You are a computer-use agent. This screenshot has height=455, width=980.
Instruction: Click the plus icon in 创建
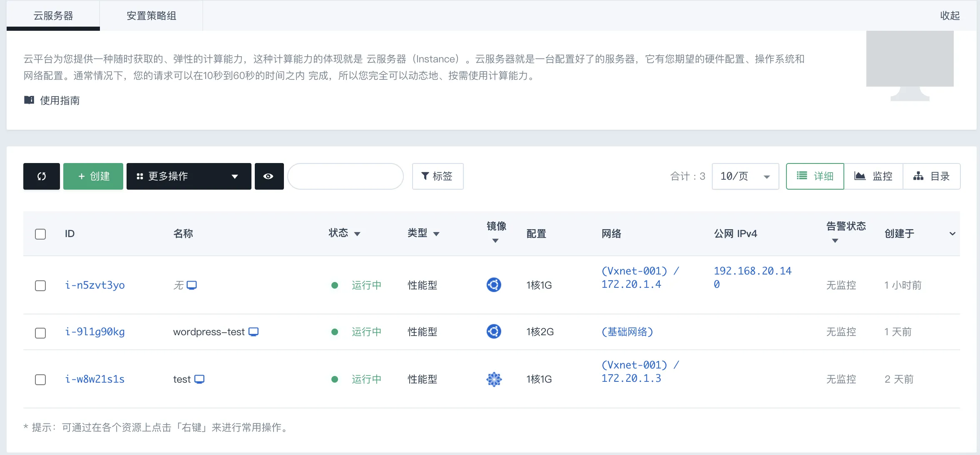point(82,176)
